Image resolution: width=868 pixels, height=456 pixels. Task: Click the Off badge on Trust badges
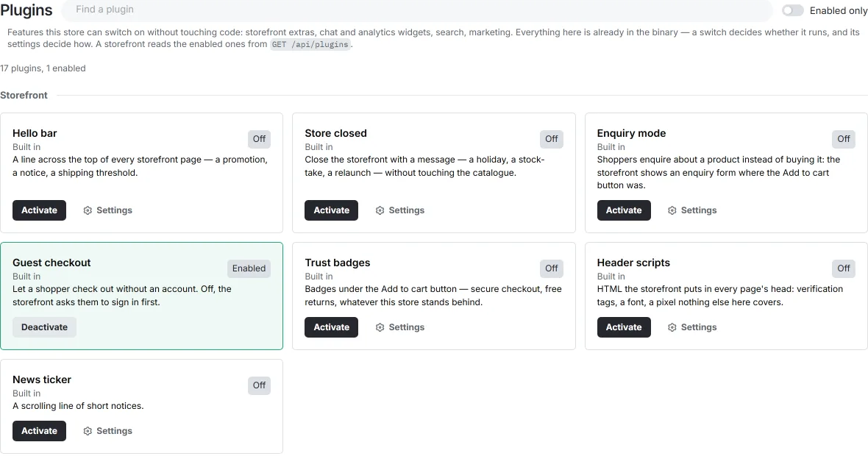click(x=552, y=268)
